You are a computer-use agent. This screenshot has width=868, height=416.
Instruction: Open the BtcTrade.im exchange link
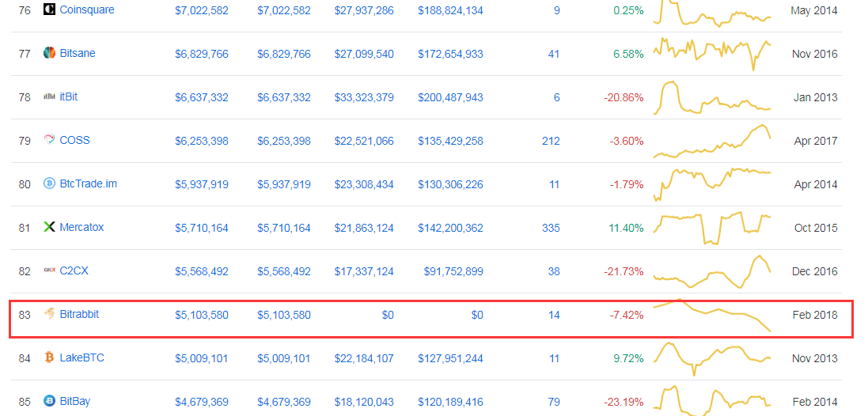[x=89, y=183]
